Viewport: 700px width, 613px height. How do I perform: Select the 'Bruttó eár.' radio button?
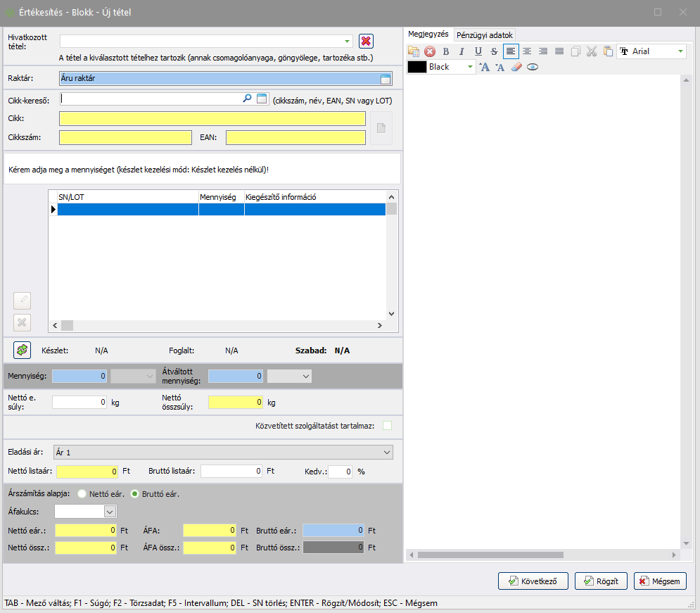[135, 494]
